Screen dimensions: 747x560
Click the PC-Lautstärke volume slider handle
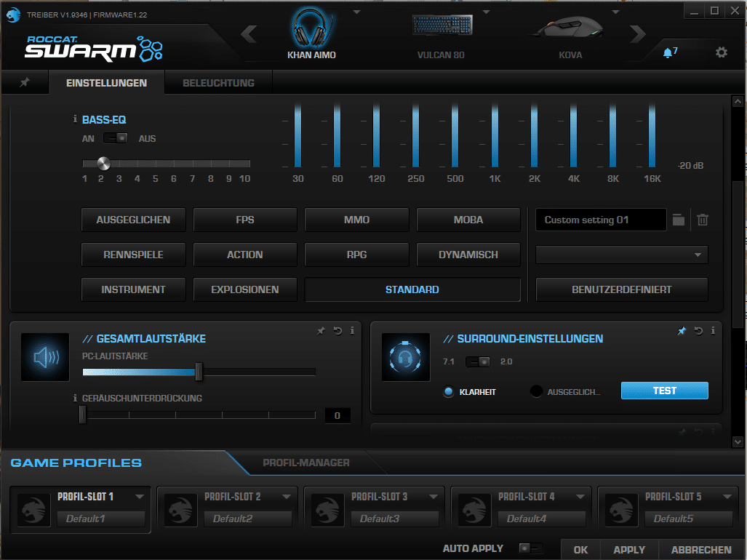[x=199, y=372]
